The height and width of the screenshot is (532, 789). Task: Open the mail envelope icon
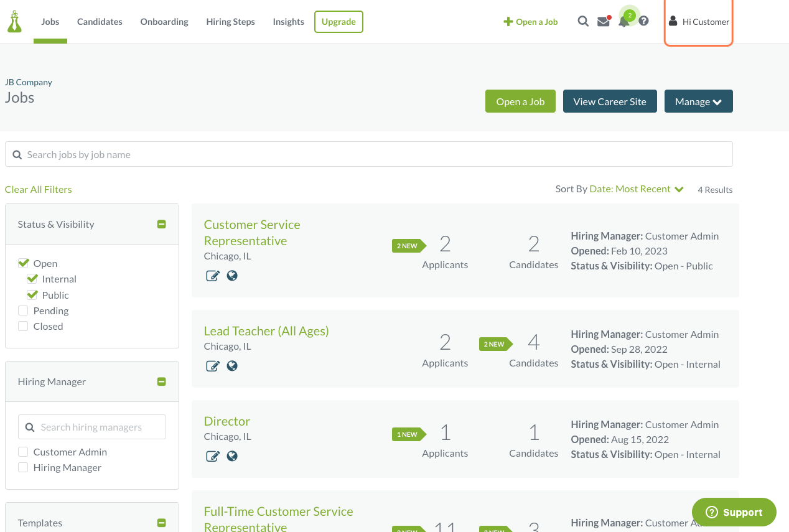(604, 22)
